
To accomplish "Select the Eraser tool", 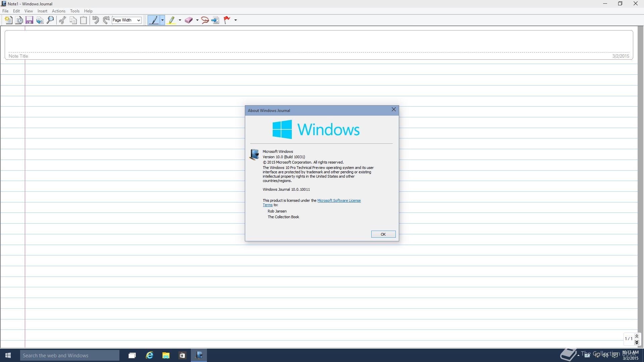I will pyautogui.click(x=189, y=20).
